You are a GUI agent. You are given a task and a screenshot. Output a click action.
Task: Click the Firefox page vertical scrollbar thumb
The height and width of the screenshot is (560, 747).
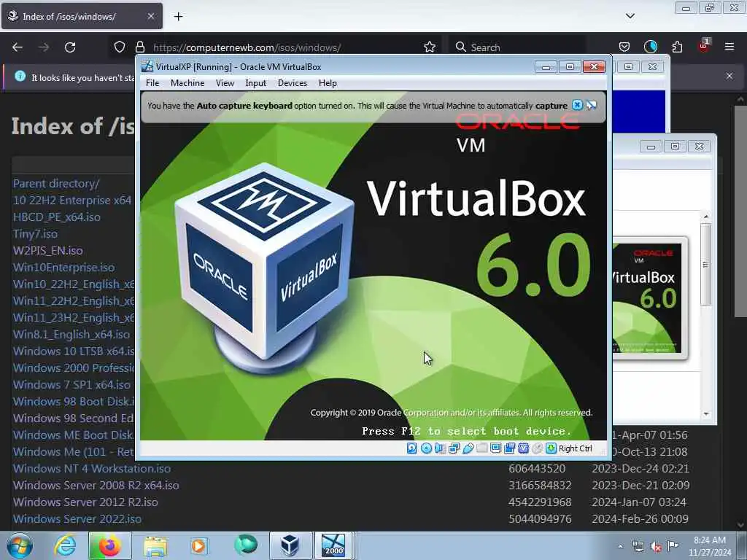740,211
